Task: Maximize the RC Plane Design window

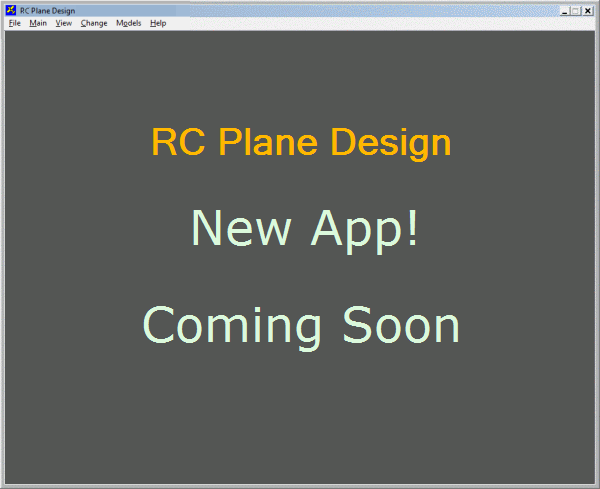Action: point(576,10)
